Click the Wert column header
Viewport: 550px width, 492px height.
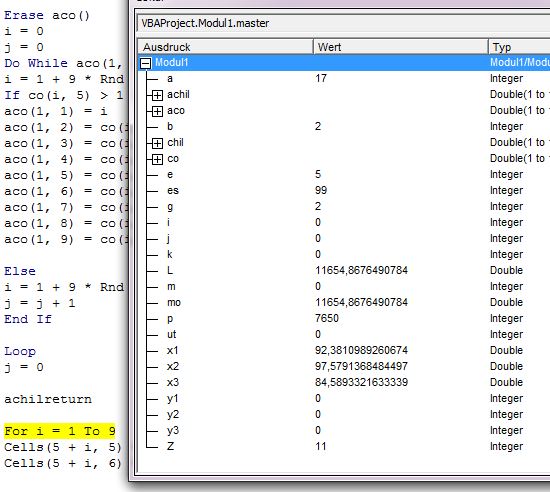[401, 47]
